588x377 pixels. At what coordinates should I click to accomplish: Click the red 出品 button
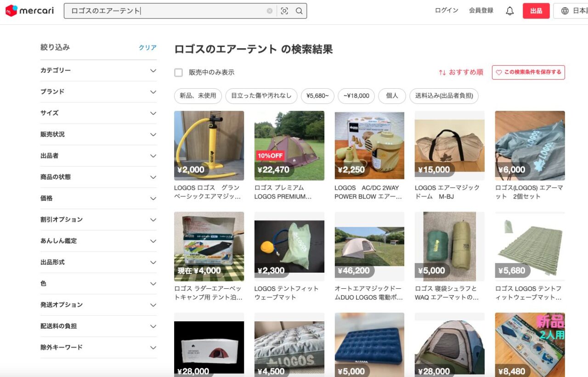(x=536, y=11)
